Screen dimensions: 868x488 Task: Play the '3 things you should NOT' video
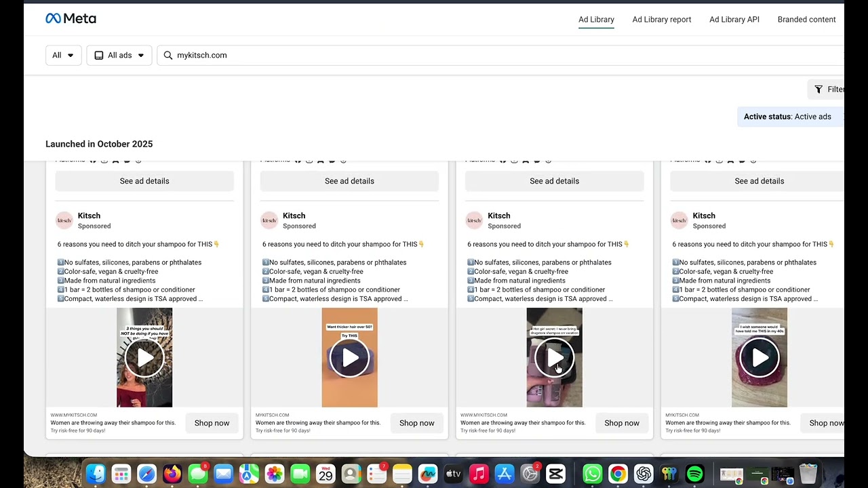pyautogui.click(x=144, y=358)
